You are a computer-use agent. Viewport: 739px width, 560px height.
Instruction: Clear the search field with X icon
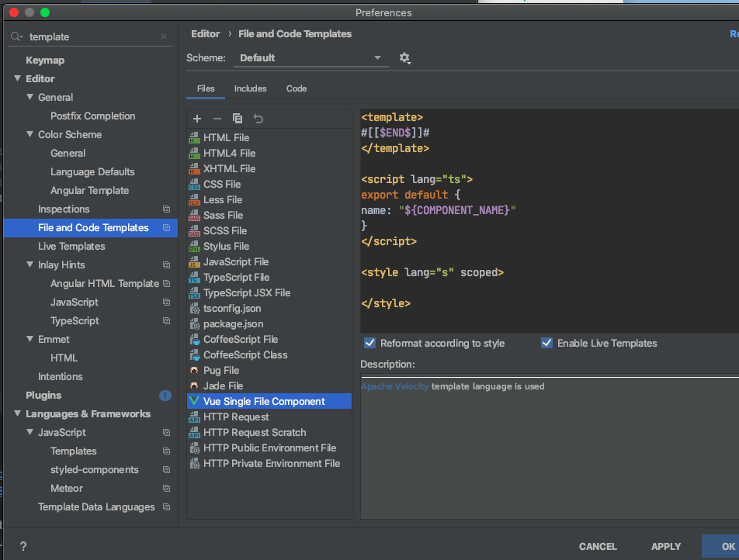click(164, 36)
